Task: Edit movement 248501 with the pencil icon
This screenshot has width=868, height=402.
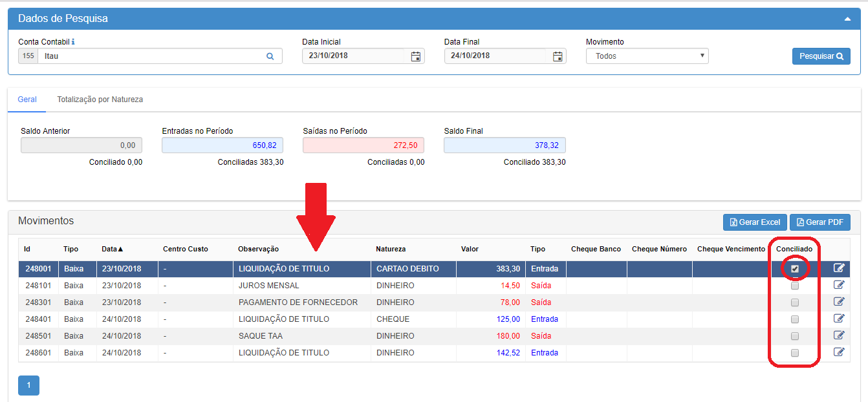Action: click(839, 335)
